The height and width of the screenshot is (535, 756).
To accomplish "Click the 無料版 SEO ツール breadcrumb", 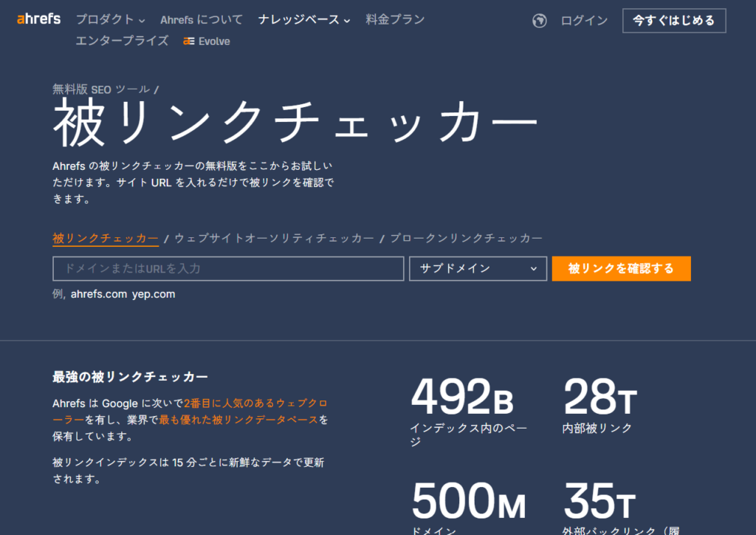I will click(x=100, y=89).
